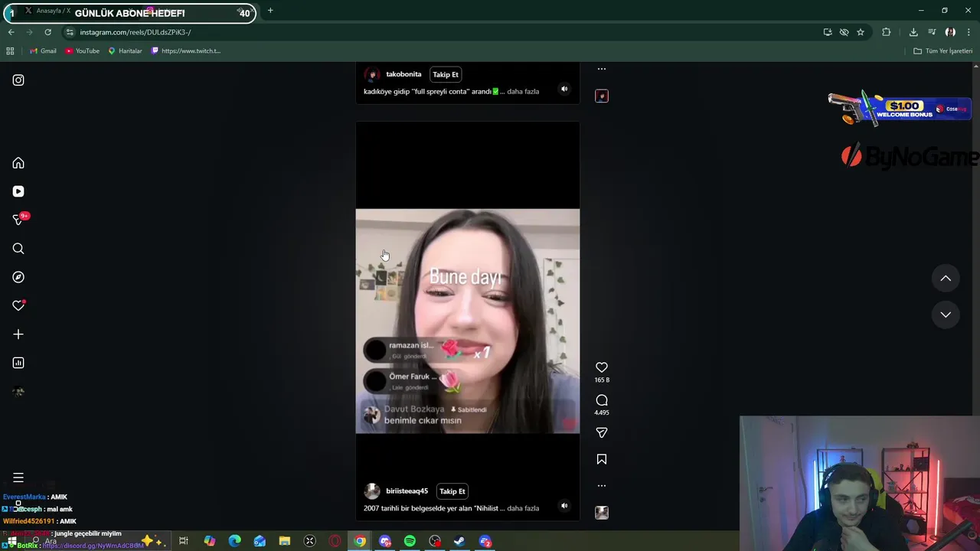
Task: Open twitch.tv bookmark
Action: (186, 51)
